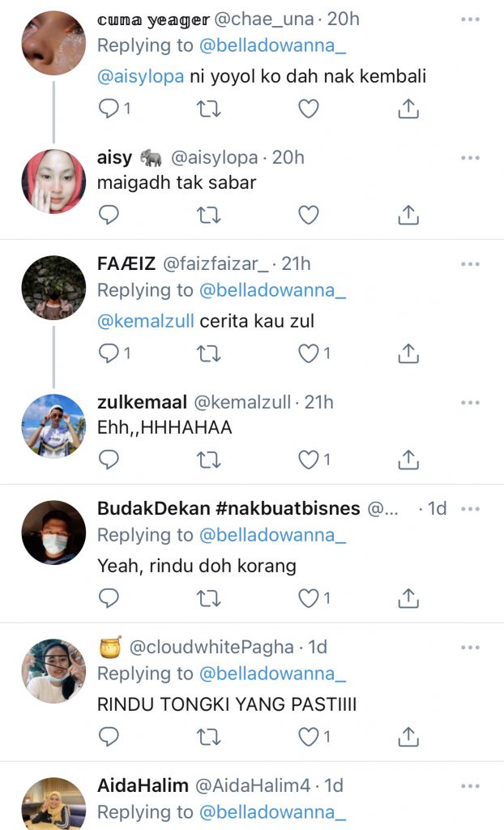Open aisy's profile avatar
This screenshot has width=504, height=830.
53,182
